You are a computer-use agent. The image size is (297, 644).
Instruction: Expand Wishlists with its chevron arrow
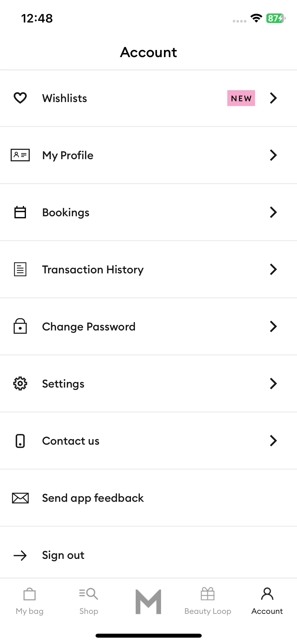click(x=273, y=98)
